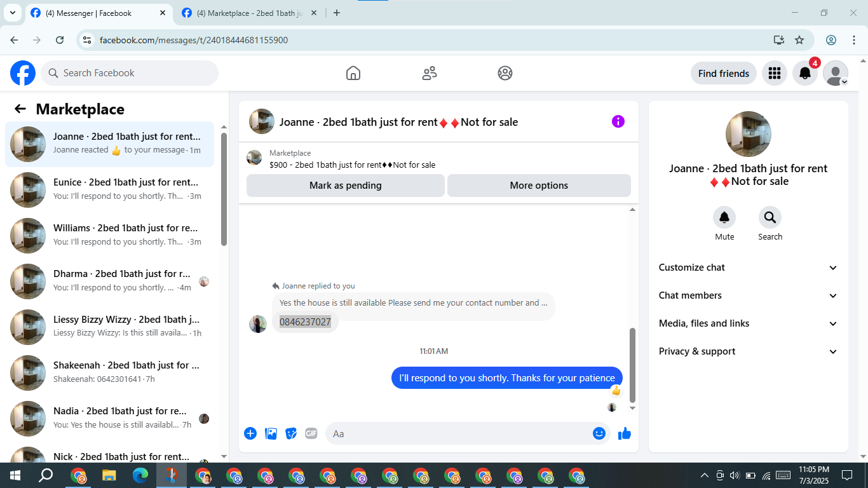This screenshot has height=488, width=868.
Task: Open Shakeenah conversation in list
Action: (110, 373)
